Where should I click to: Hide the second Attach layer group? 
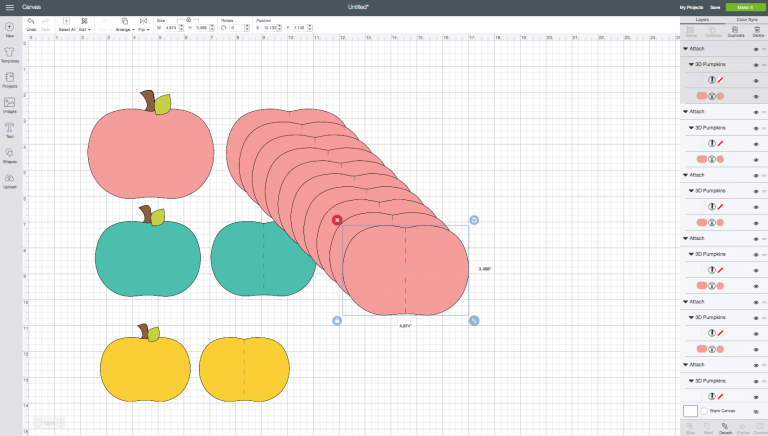[x=755, y=112]
